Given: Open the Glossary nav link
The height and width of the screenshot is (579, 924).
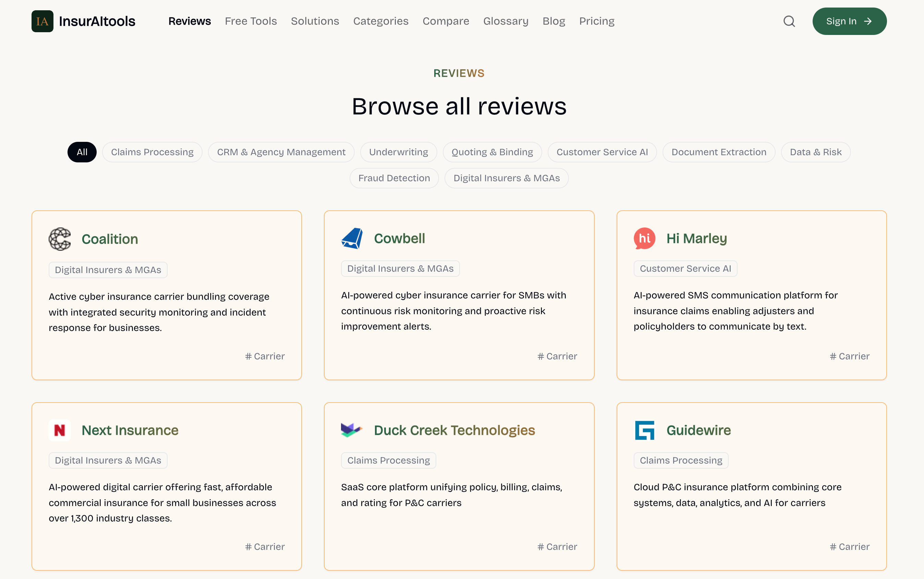Looking at the screenshot, I should [x=506, y=21].
